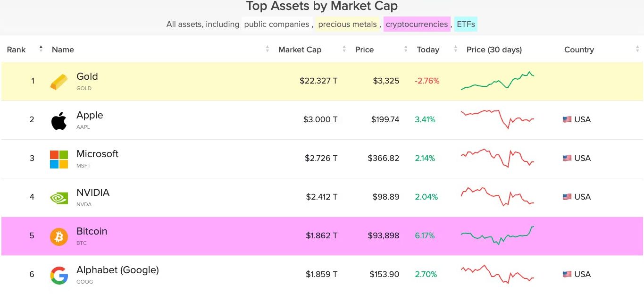Sort the table by Rank column
The height and width of the screenshot is (294, 644).
pos(17,50)
